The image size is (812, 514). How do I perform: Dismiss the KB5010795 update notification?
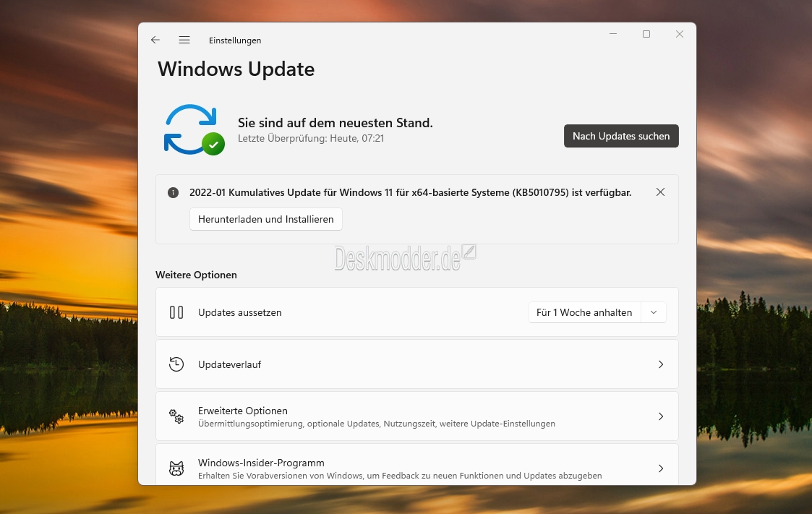(660, 192)
